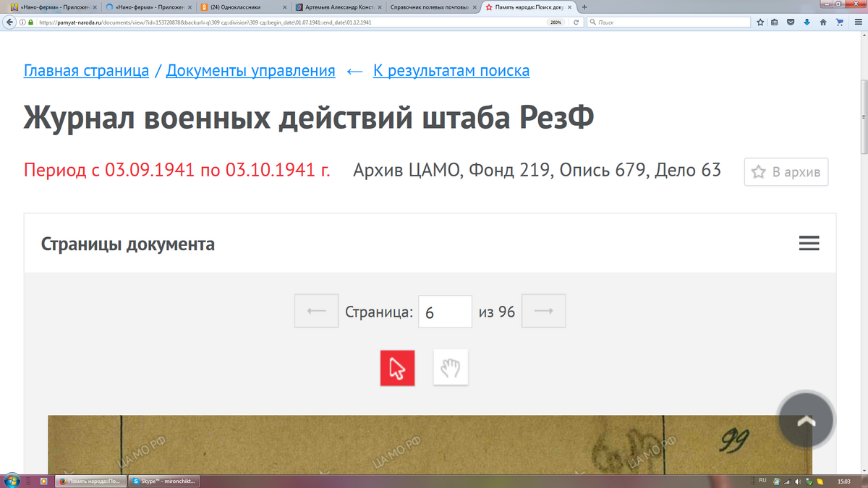Reload the page using the refresh icon
This screenshot has height=488, width=868.
576,22
